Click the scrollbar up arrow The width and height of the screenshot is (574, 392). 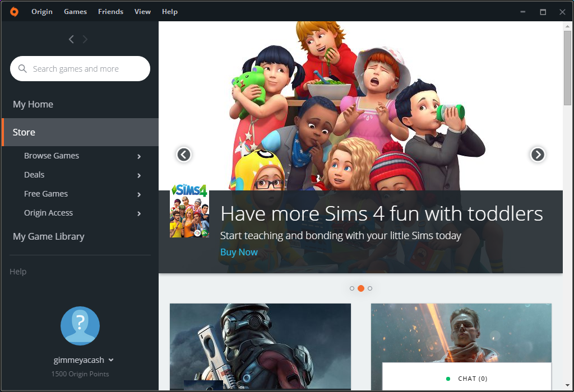(x=567, y=26)
